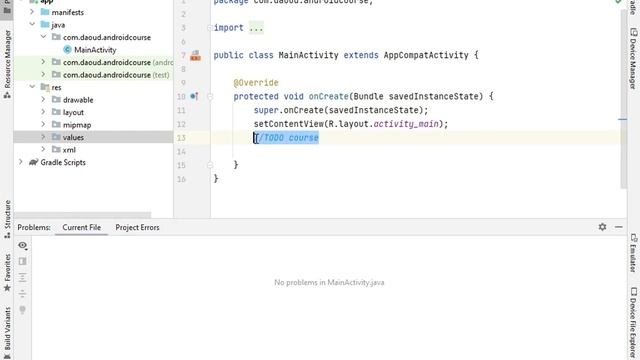The image size is (640, 360).
Task: Open the Structure tool window
Action: click(7, 219)
